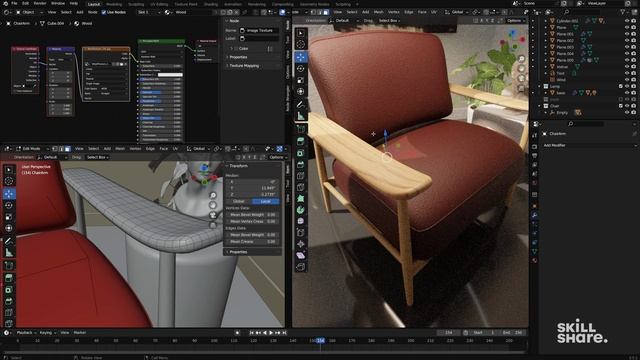Screen dimensions: 640x360
Task: Pick the Rotate tool in the rendered viewport toolbar
Action: click(301, 69)
